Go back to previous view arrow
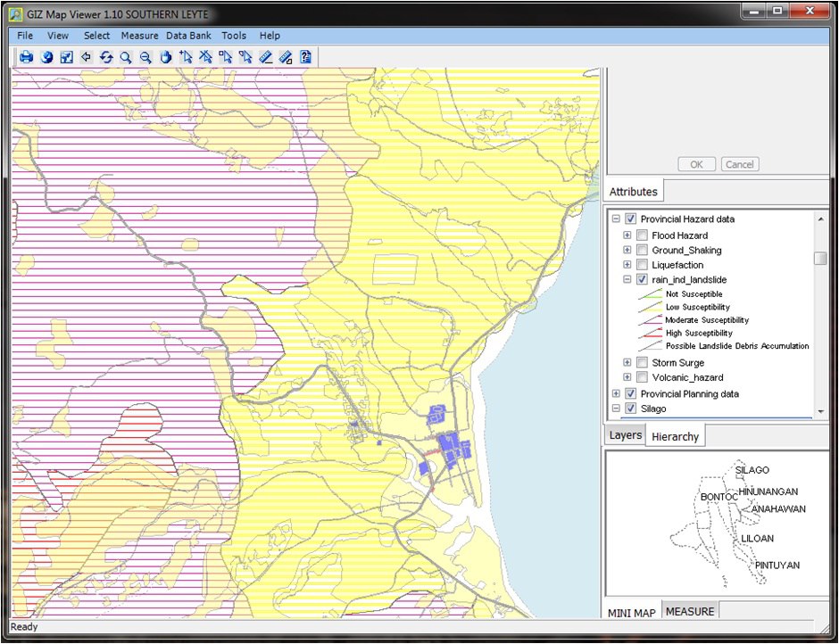The width and height of the screenshot is (839, 644). (x=87, y=57)
